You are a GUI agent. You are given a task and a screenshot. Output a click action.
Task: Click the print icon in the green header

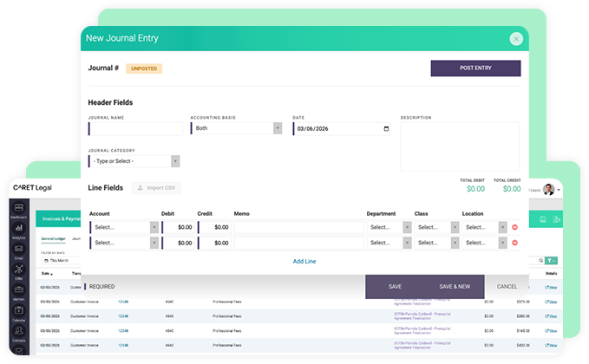[542, 220]
